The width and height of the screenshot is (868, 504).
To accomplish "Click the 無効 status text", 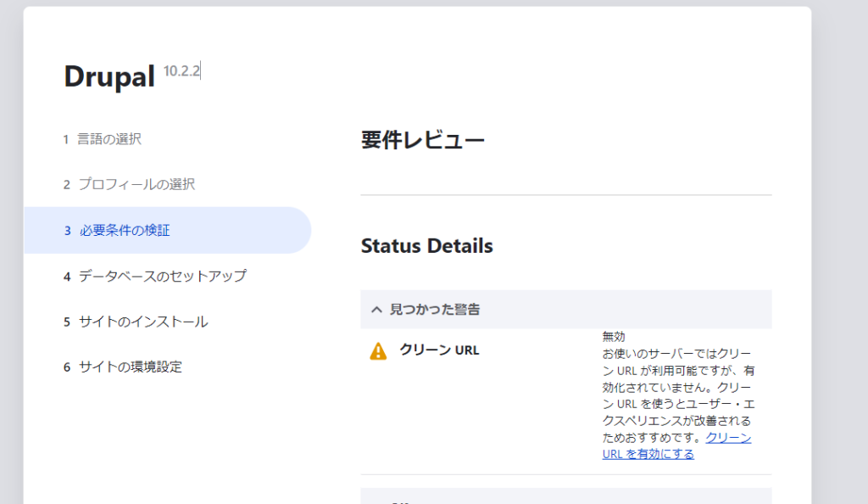I will tap(614, 337).
